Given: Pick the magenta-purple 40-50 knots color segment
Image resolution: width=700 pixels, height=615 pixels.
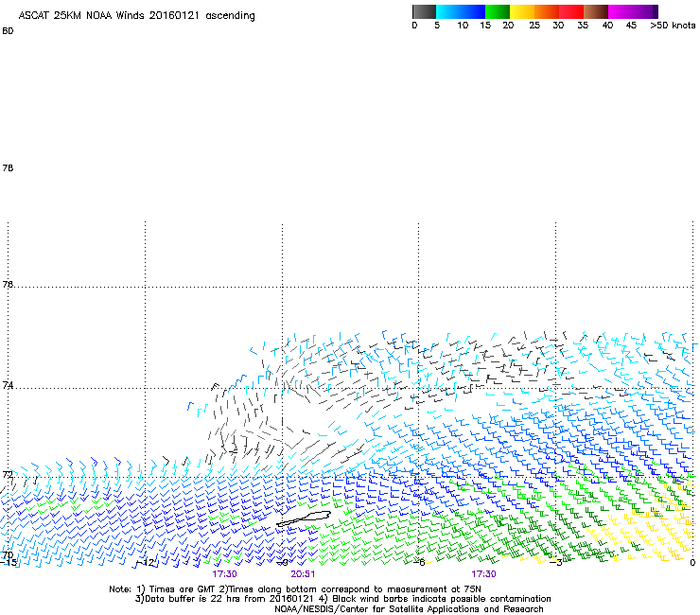Looking at the screenshot, I should 633,11.
